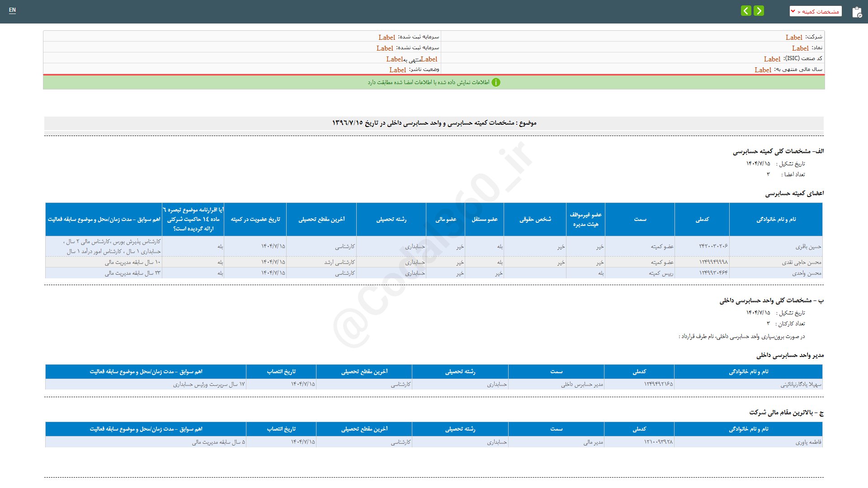Click the right green arrow button

(759, 10)
